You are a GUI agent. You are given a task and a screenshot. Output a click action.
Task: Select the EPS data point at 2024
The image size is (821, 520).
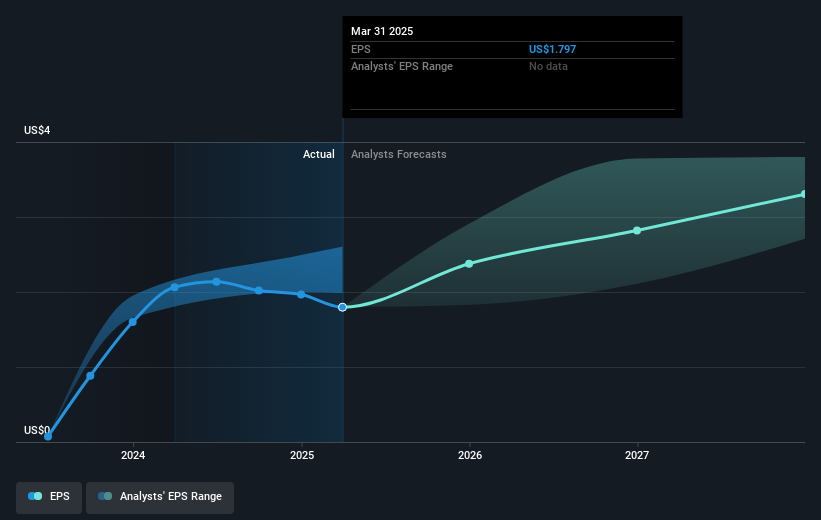point(133,322)
